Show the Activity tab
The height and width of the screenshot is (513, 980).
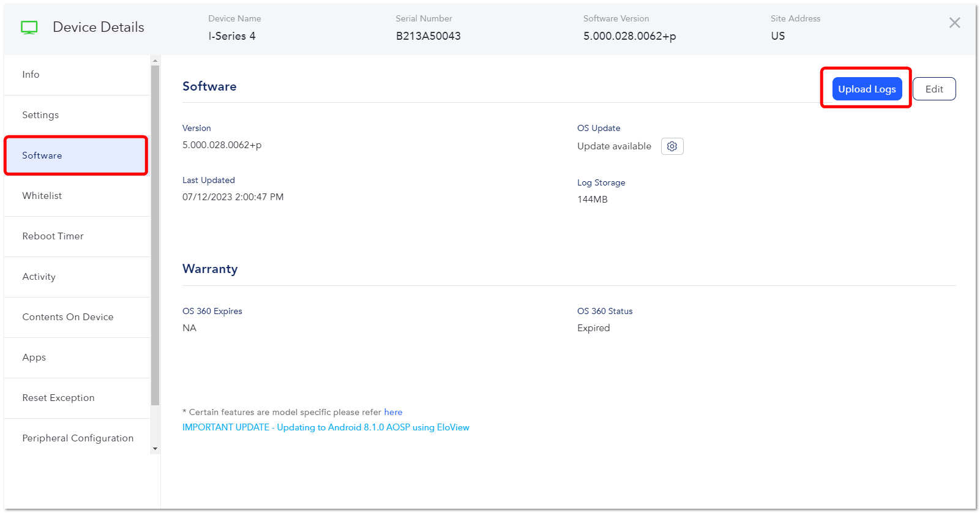tap(77, 277)
